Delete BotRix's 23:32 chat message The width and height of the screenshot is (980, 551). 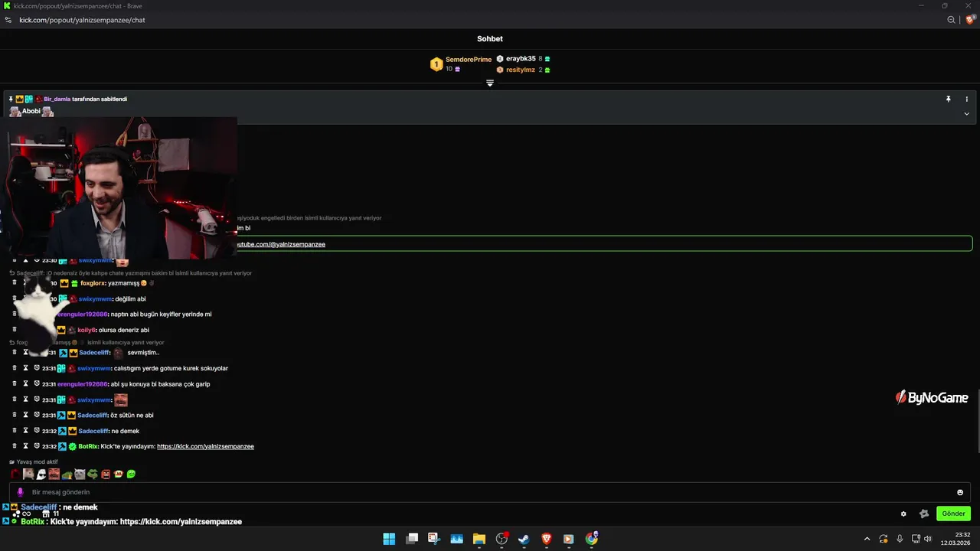coord(14,446)
